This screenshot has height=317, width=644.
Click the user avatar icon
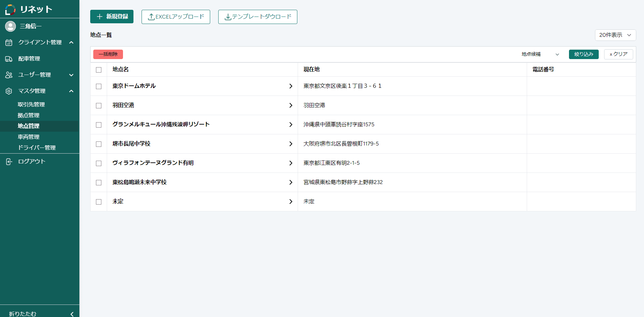tap(10, 26)
